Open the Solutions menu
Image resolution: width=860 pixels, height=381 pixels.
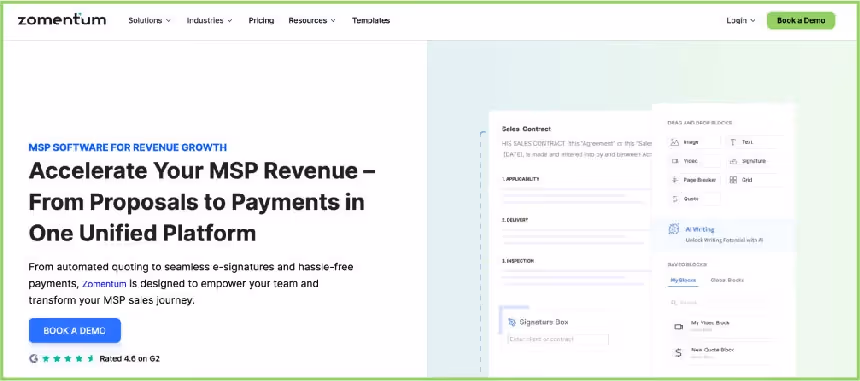point(150,20)
